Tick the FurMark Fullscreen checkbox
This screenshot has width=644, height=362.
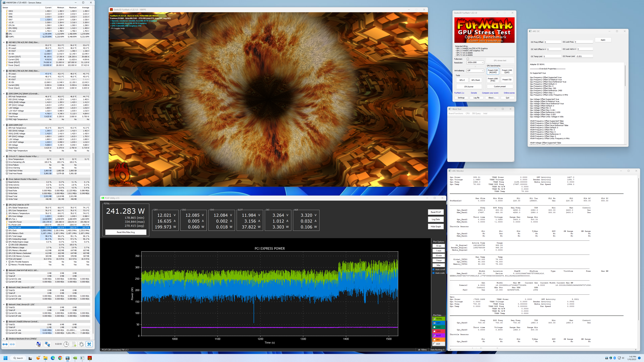(x=468, y=59)
